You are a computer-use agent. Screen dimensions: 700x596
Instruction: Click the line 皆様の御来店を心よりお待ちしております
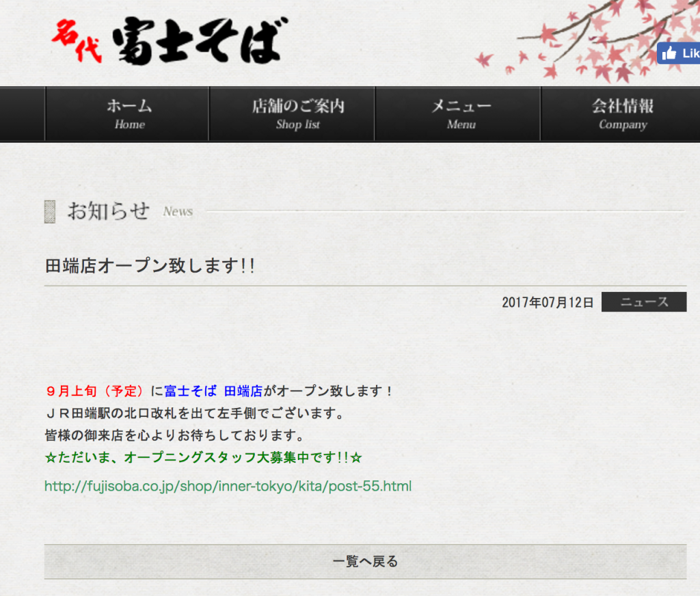click(175, 435)
